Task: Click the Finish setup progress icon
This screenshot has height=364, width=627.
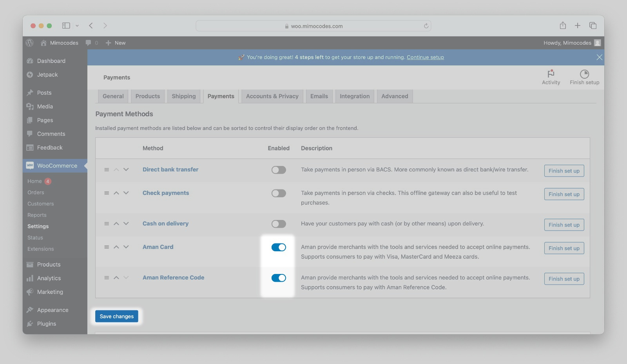Action: tap(584, 74)
